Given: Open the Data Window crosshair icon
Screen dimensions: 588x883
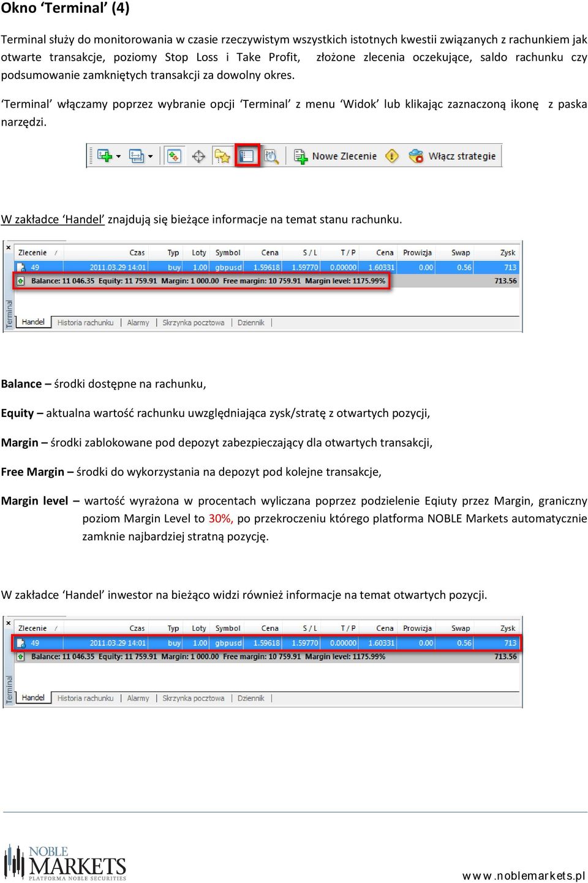Looking at the screenshot, I should (198, 156).
